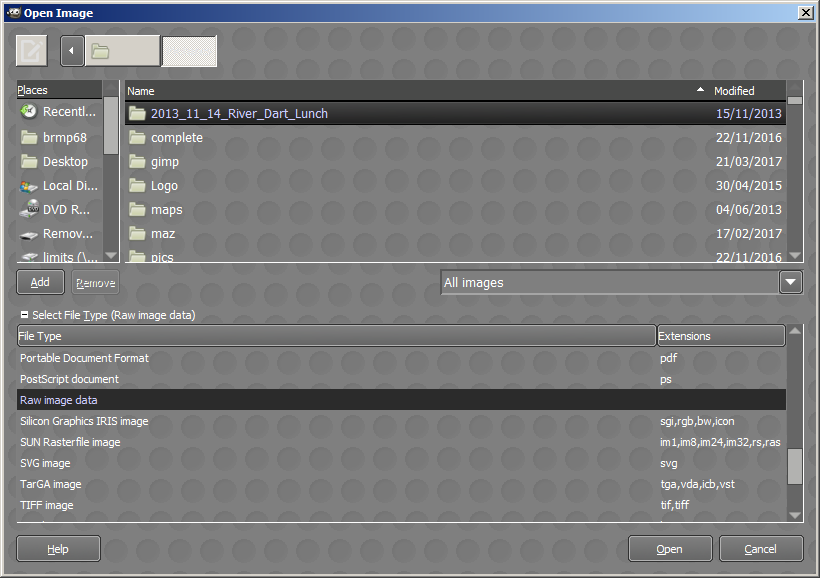Screen dimensions: 820x578
Task: Select TIFF image file type
Action: pyautogui.click(x=401, y=505)
